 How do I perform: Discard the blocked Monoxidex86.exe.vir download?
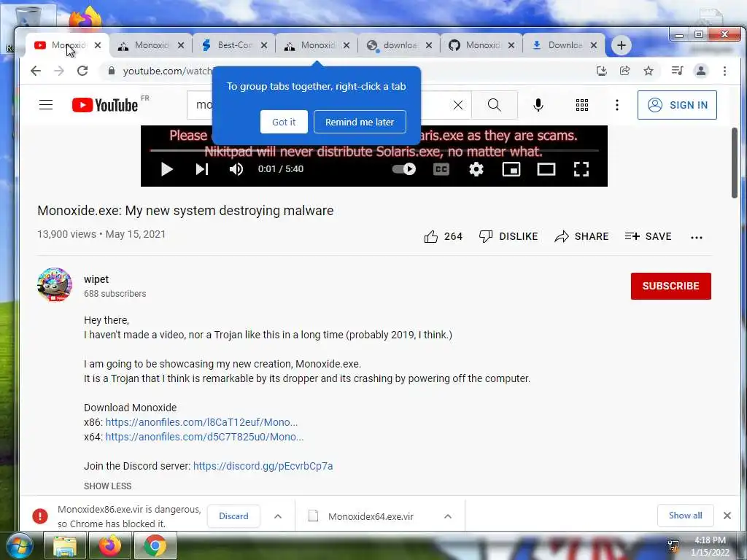233,516
